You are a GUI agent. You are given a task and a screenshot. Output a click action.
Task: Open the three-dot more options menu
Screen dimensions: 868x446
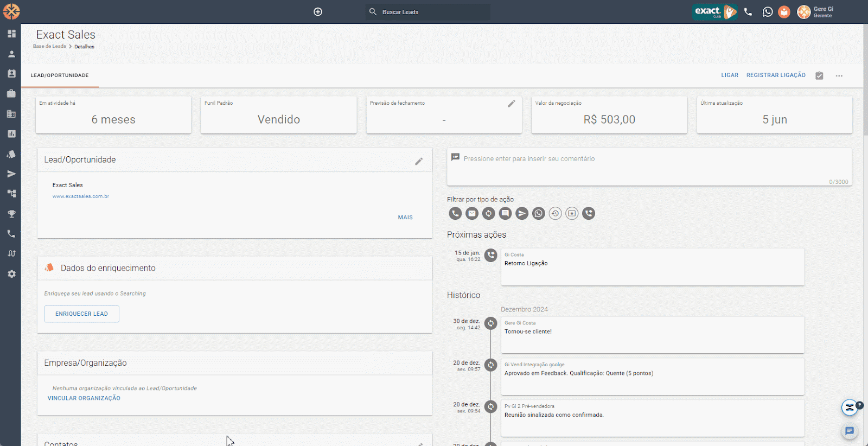(x=839, y=76)
